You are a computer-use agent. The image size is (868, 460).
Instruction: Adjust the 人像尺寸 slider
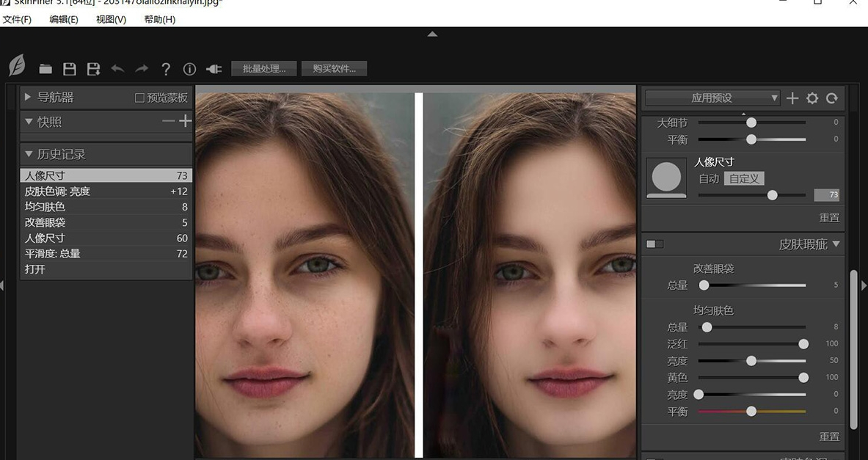click(x=772, y=195)
